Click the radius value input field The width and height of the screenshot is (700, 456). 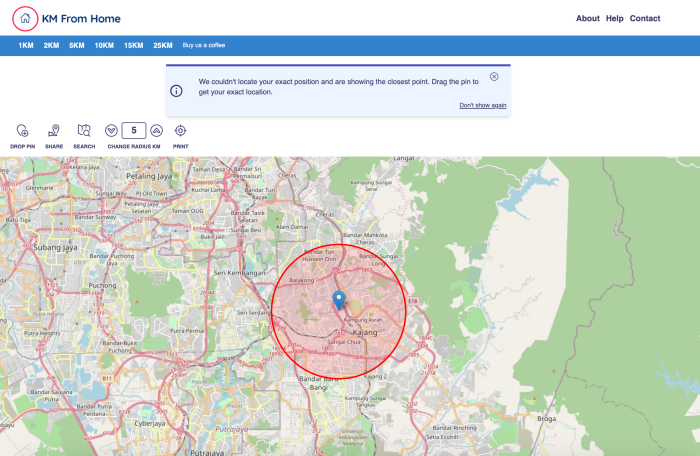tap(134, 130)
